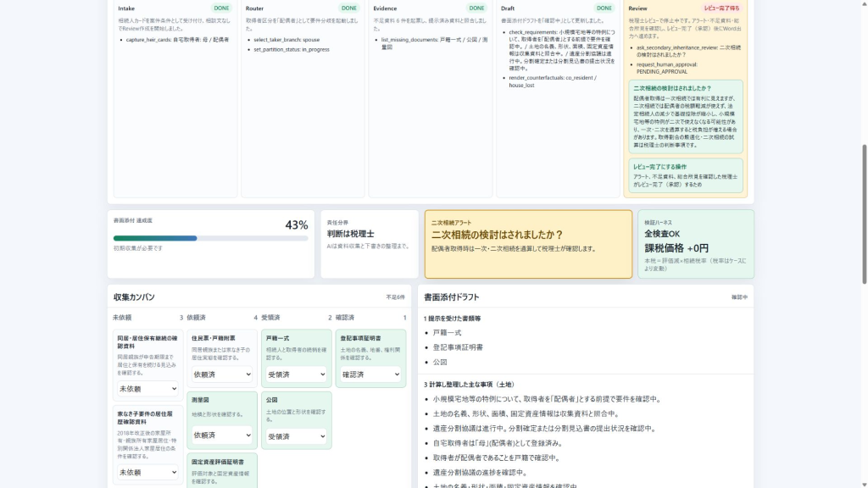Open the 二次相続アラート yellow card
Viewport: 868px width, 488px height.
pyautogui.click(x=528, y=244)
